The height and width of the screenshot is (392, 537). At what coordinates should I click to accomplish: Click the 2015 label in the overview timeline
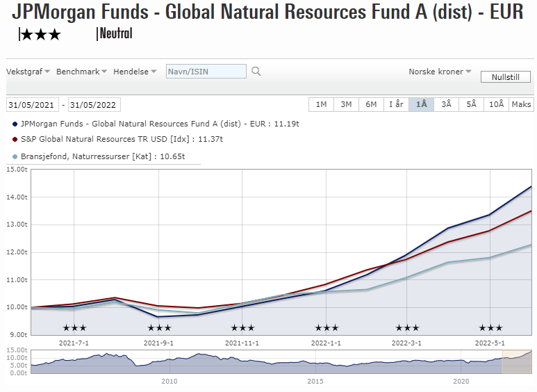click(x=315, y=382)
